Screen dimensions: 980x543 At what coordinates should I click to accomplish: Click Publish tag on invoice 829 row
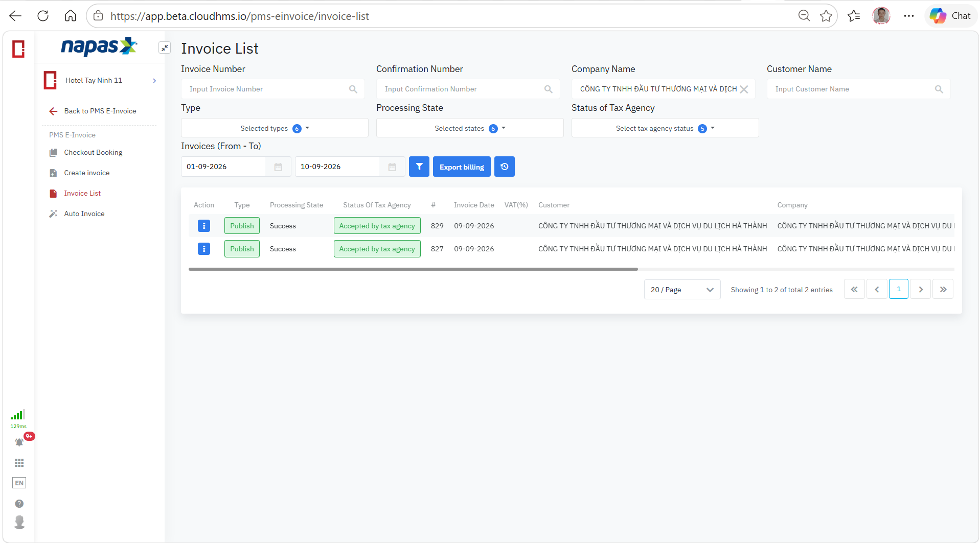[242, 226]
